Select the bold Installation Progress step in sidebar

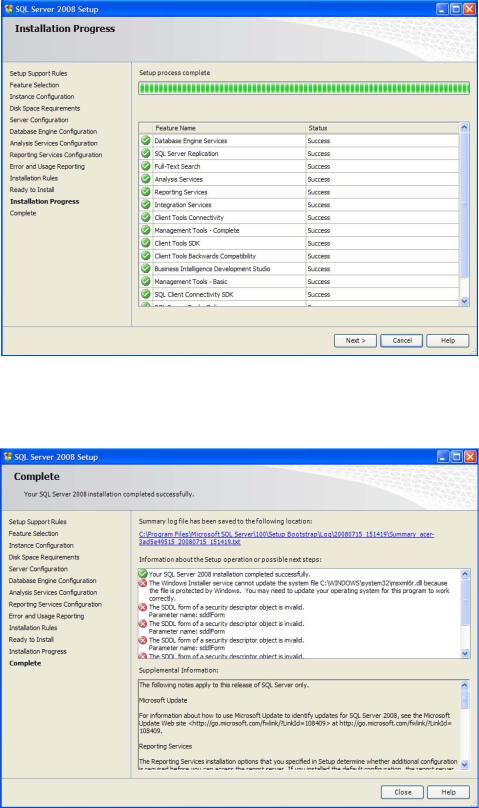(x=44, y=201)
